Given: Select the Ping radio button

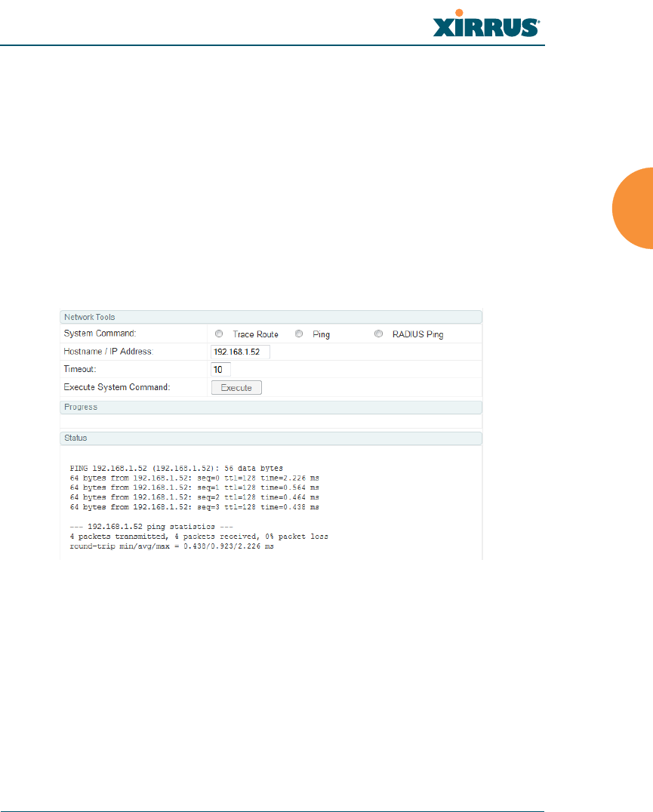Looking at the screenshot, I should point(299,334).
